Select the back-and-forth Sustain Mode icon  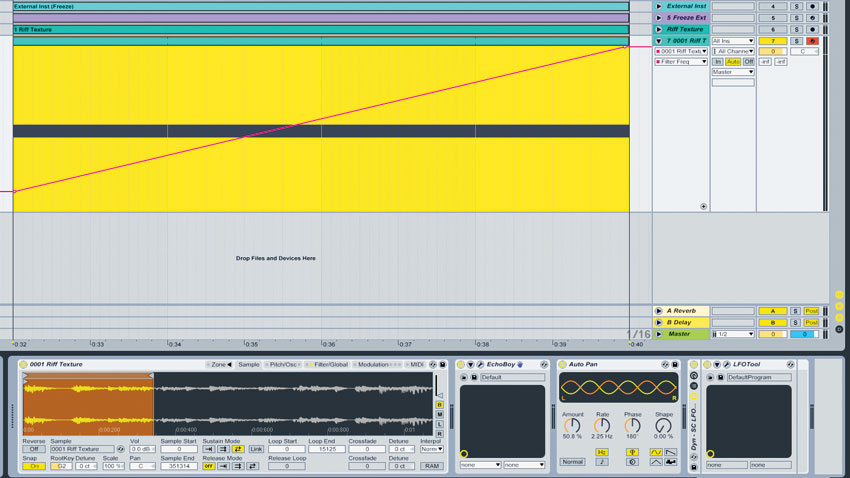(238, 449)
